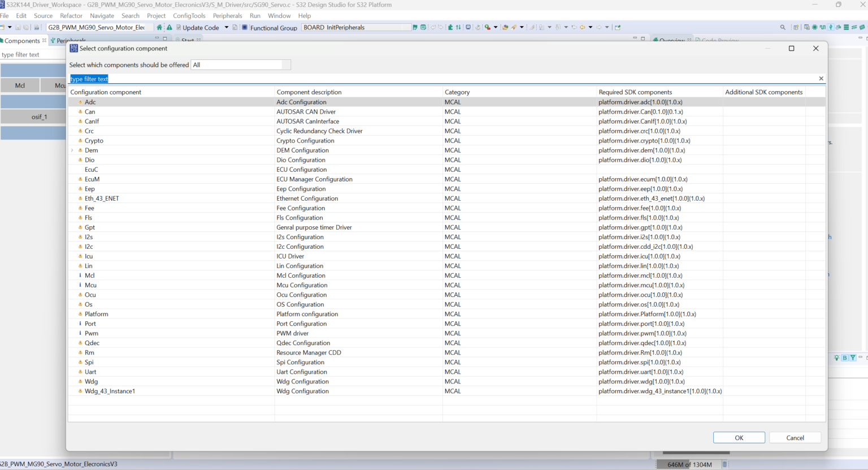Clear the filter using the X icon

(x=821, y=78)
